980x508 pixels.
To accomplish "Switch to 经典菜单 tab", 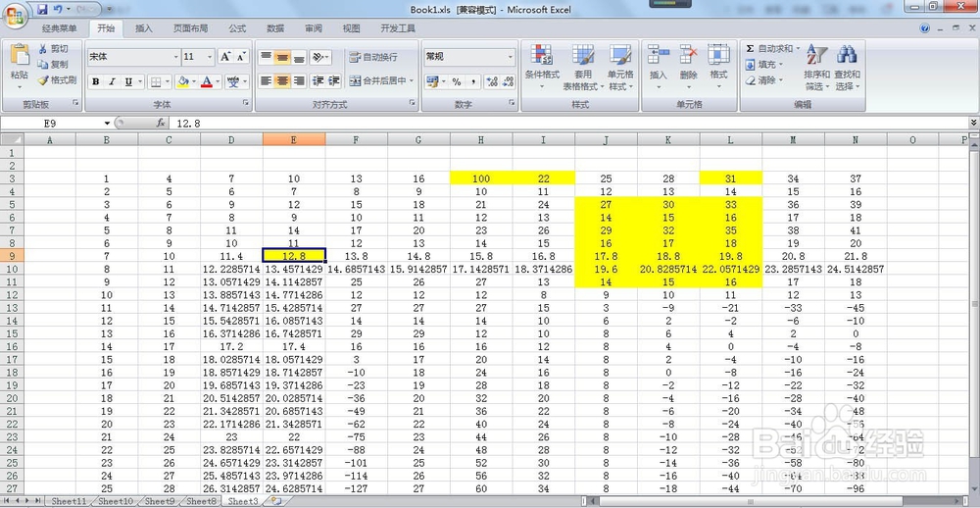I will coord(60,28).
